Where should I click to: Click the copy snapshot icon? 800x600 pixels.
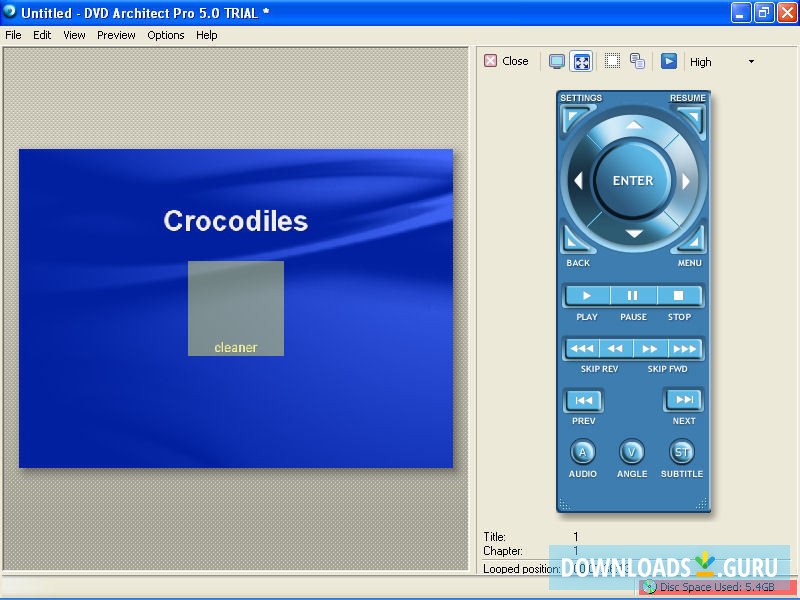[637, 61]
